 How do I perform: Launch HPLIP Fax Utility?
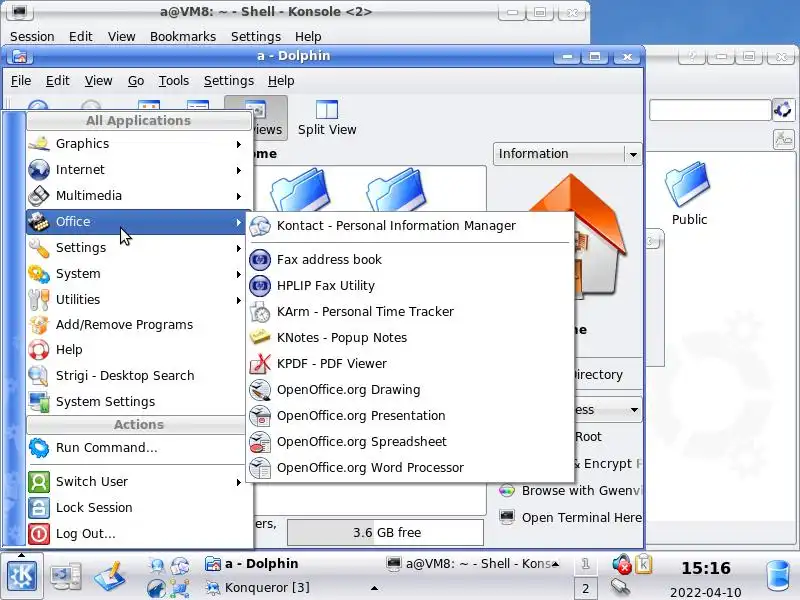click(410, 286)
